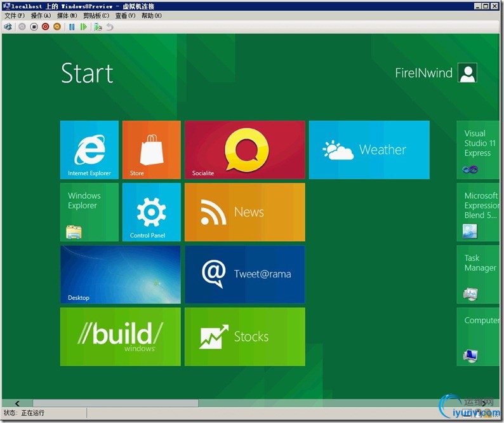
Task: Send Ctrl+Alt+Delete using the toolbar icon
Action: 8,27
